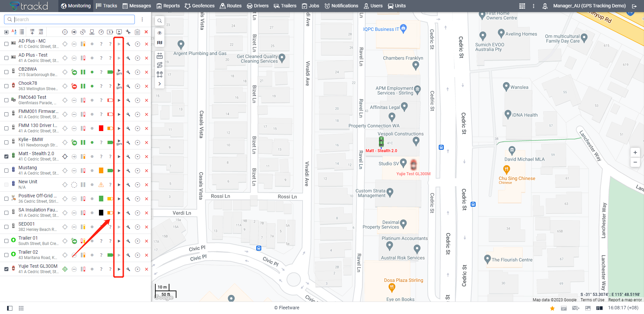
Task: Open the Drivers tab
Action: (258, 6)
